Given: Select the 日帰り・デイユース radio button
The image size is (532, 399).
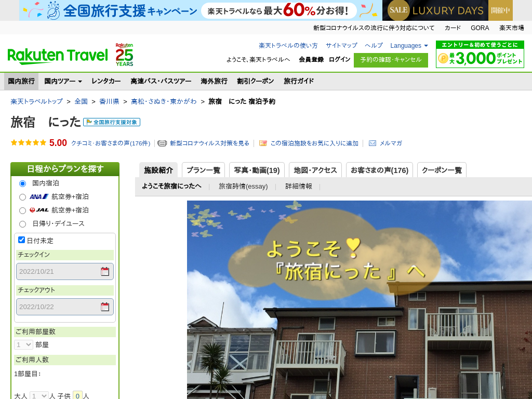Looking at the screenshot, I should 22,224.
